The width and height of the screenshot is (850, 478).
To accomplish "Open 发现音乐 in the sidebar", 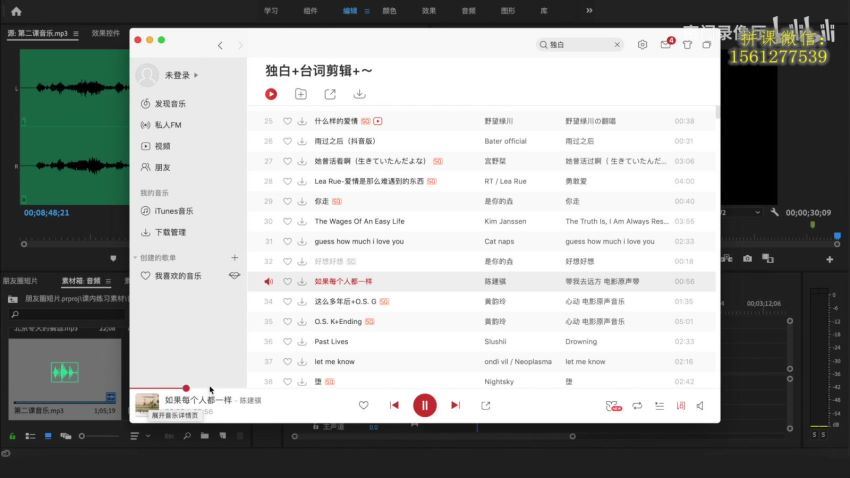I will coord(169,104).
